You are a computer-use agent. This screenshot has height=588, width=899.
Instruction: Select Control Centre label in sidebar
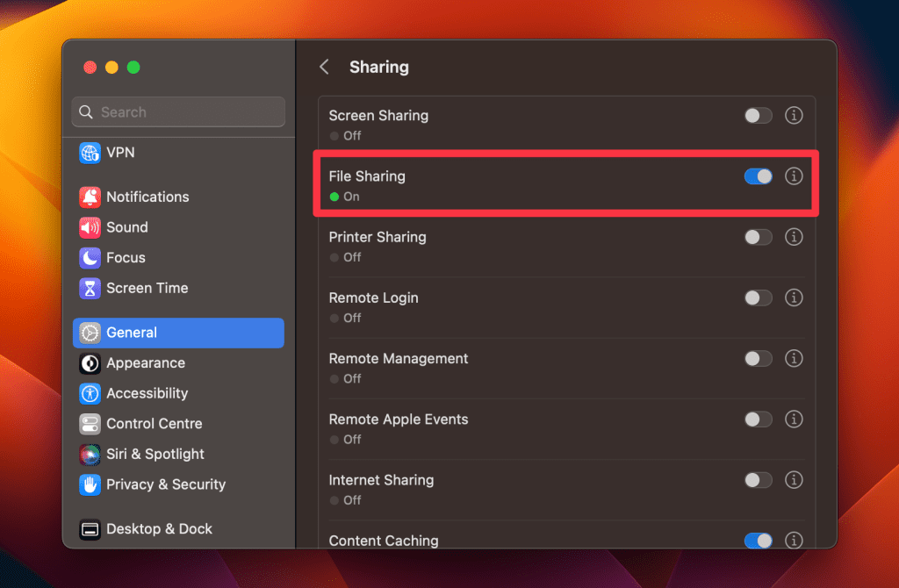click(x=155, y=424)
